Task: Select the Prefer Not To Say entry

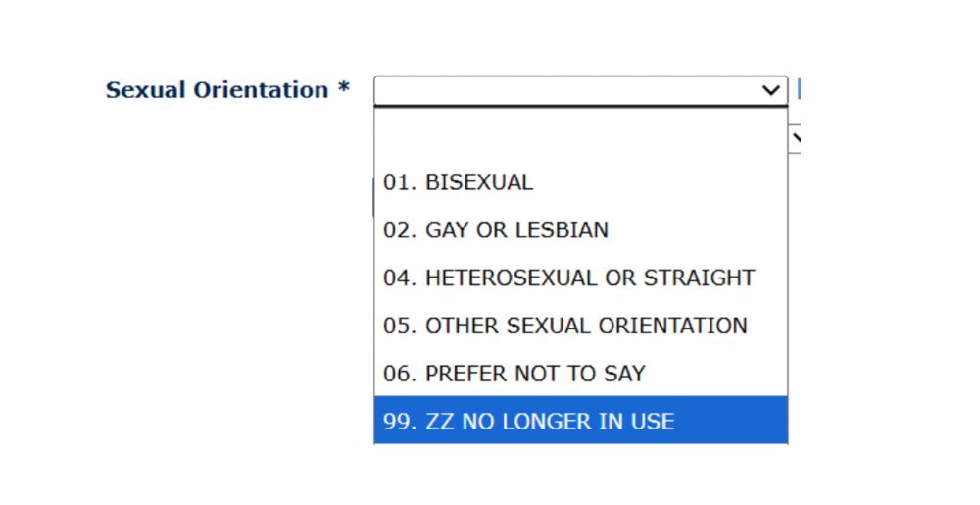Action: point(514,374)
